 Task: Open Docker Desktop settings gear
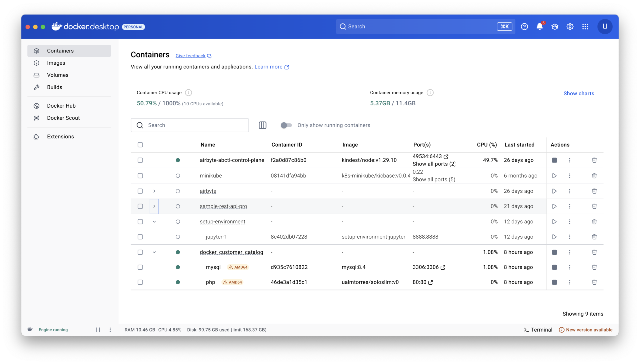coord(570,26)
